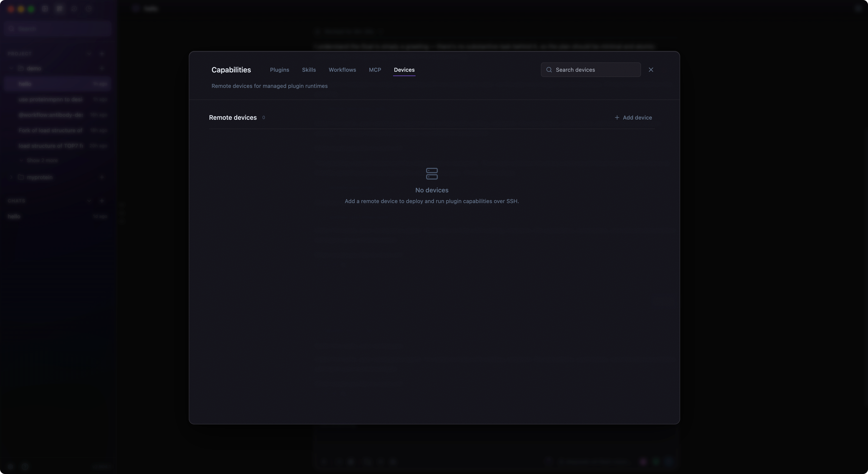Switch to the Plugins tab
The image size is (868, 474).
point(279,70)
